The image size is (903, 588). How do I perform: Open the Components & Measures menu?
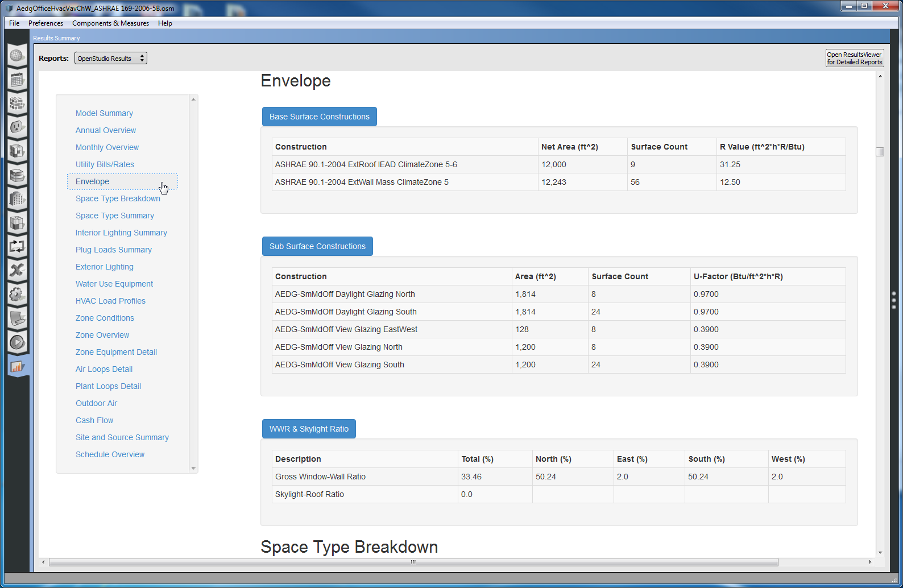click(x=110, y=23)
